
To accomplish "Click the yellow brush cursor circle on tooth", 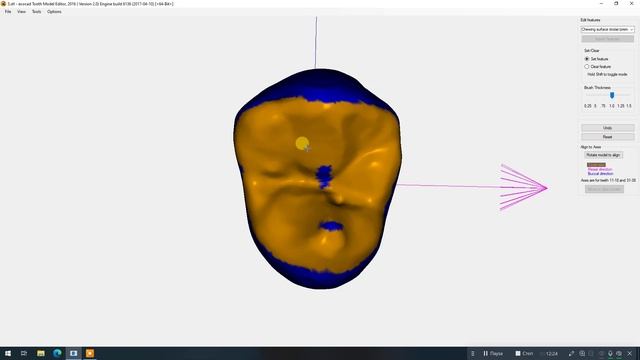I will click(302, 143).
